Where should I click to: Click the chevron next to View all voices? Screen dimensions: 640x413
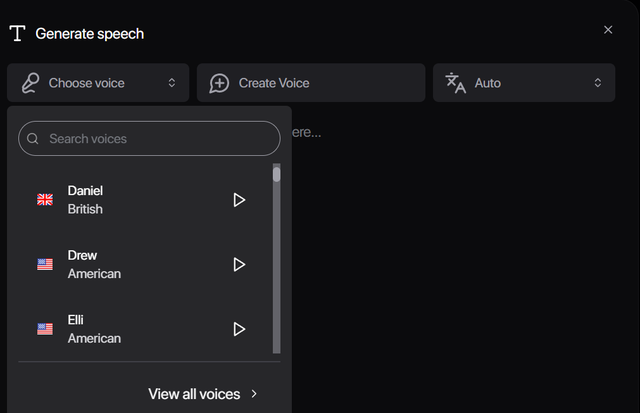254,394
